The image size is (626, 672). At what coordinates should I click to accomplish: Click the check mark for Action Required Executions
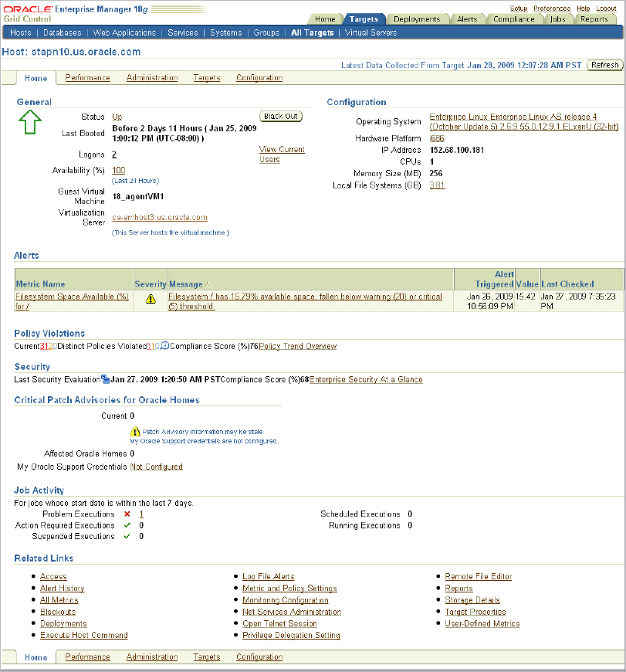[x=127, y=525]
